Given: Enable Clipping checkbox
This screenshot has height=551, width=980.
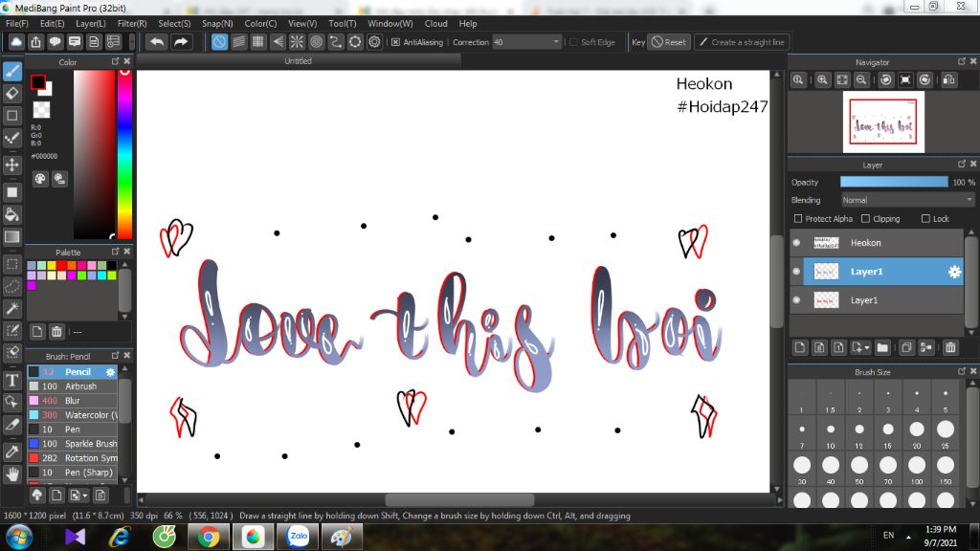Looking at the screenshot, I should click(x=865, y=219).
